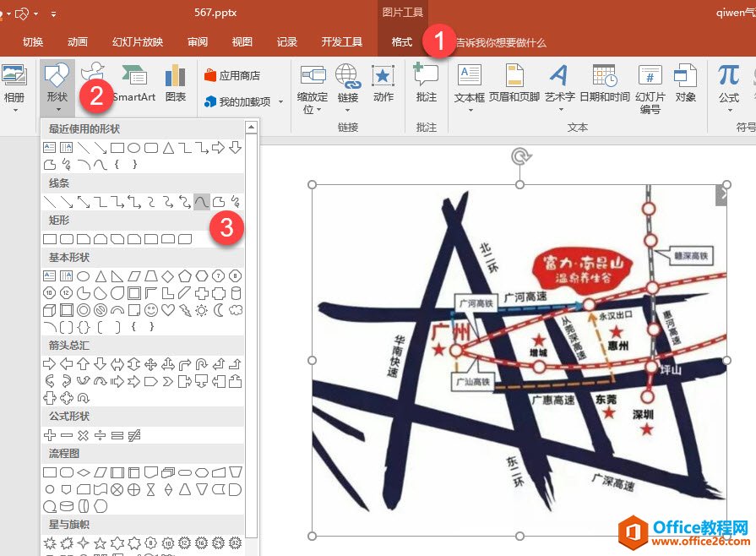Select the oval in 基本形状
The width and height of the screenshot is (756, 556).
pos(84,276)
